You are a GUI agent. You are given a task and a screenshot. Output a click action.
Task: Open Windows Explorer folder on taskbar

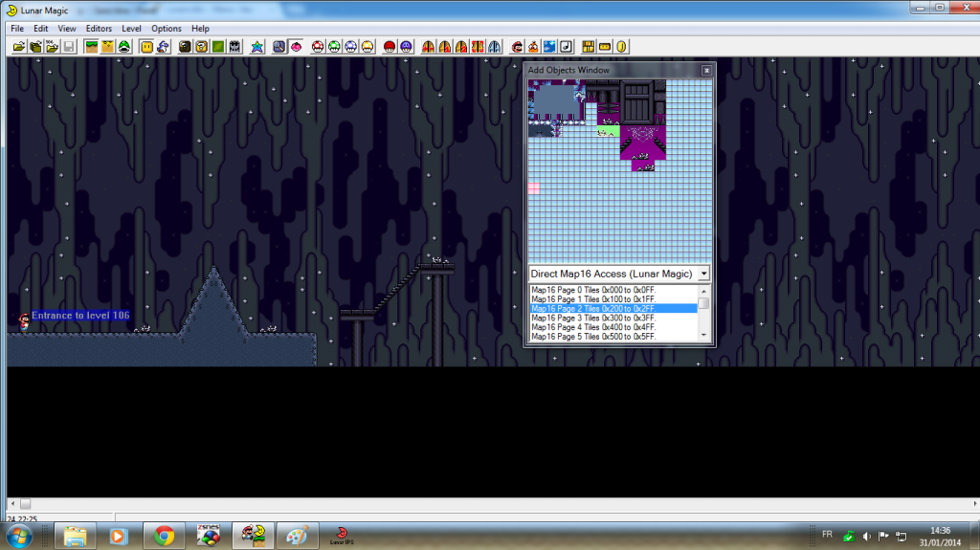point(75,537)
